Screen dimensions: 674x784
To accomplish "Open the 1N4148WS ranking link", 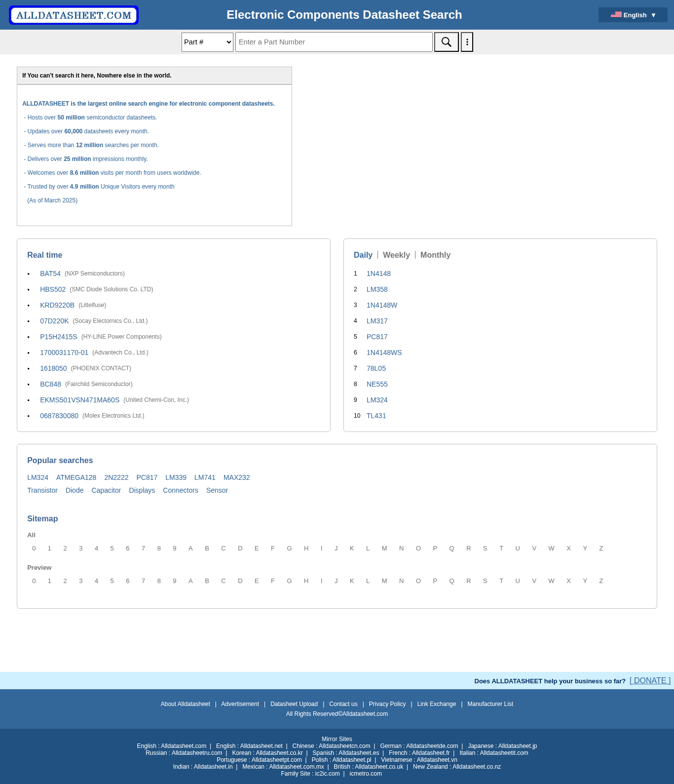I will coord(384,353).
